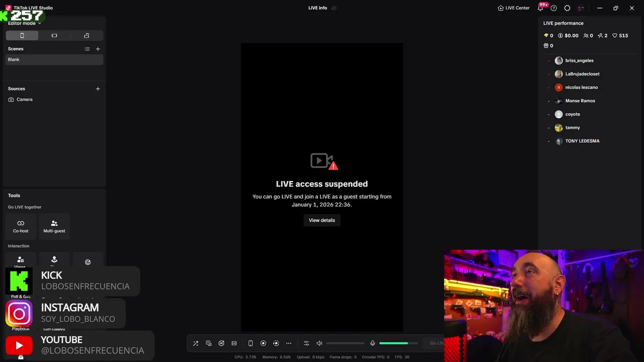Click the layout frame icon in toolbar
Screen dimensions: 644x362
[234, 343]
